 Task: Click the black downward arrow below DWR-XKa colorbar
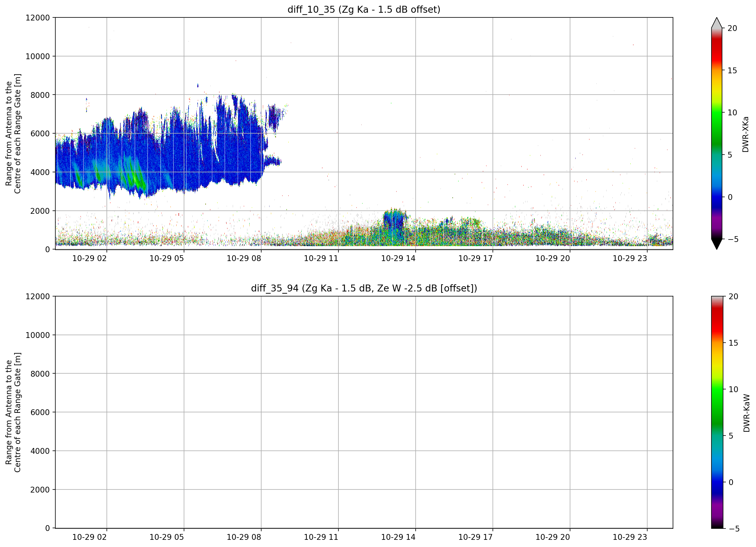pos(716,244)
